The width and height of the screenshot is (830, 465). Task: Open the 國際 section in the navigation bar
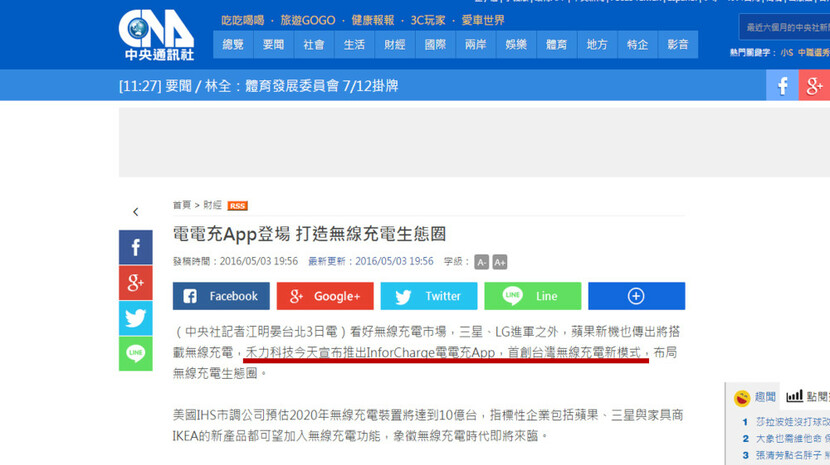click(x=435, y=45)
